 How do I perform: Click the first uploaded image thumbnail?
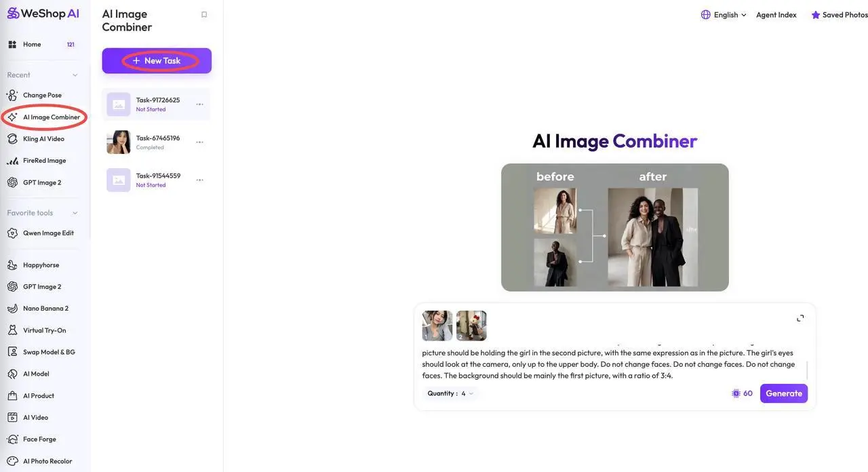[x=437, y=326]
